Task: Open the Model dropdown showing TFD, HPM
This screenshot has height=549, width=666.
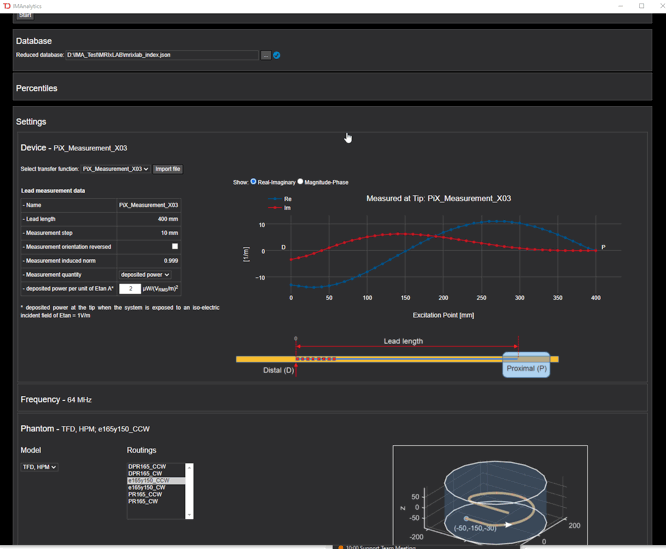Action: [x=40, y=467]
